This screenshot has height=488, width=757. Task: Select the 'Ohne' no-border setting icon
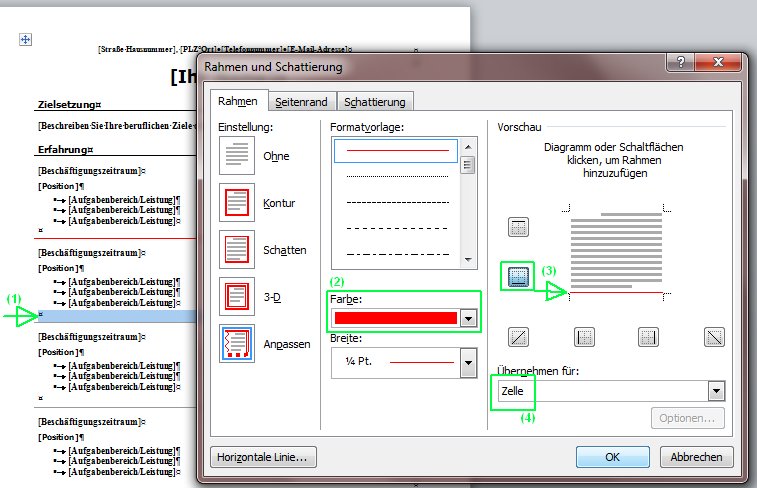tap(237, 156)
